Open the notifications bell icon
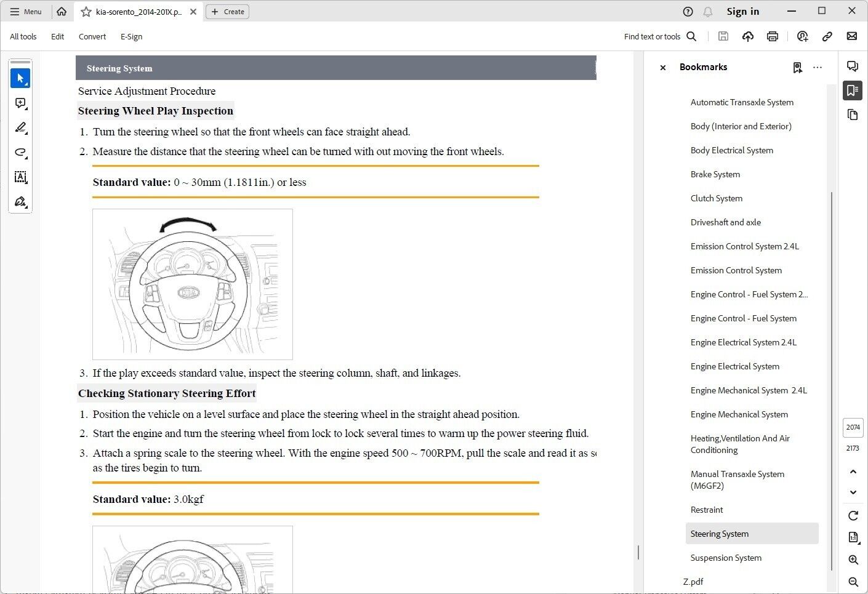 point(708,12)
